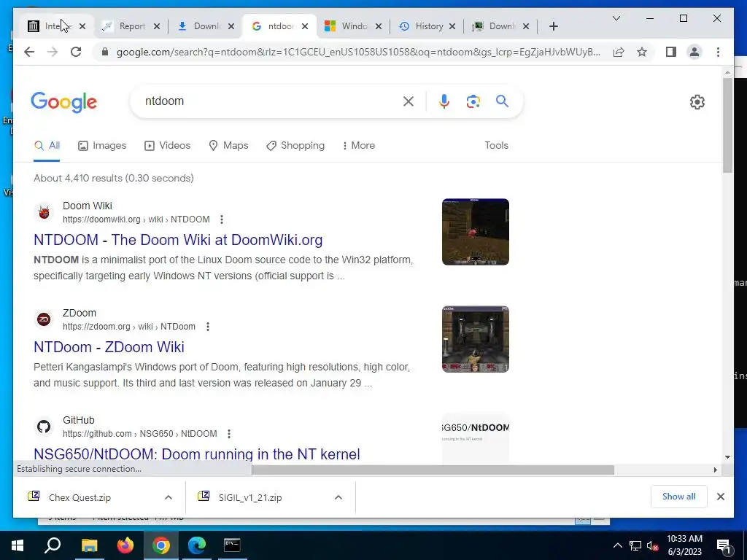Launch File Explorer from taskbar
The height and width of the screenshot is (560, 747).
click(89, 545)
